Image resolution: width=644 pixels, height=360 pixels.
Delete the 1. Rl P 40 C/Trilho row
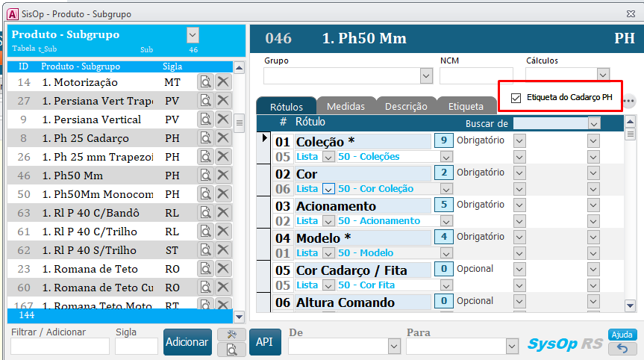[222, 232]
